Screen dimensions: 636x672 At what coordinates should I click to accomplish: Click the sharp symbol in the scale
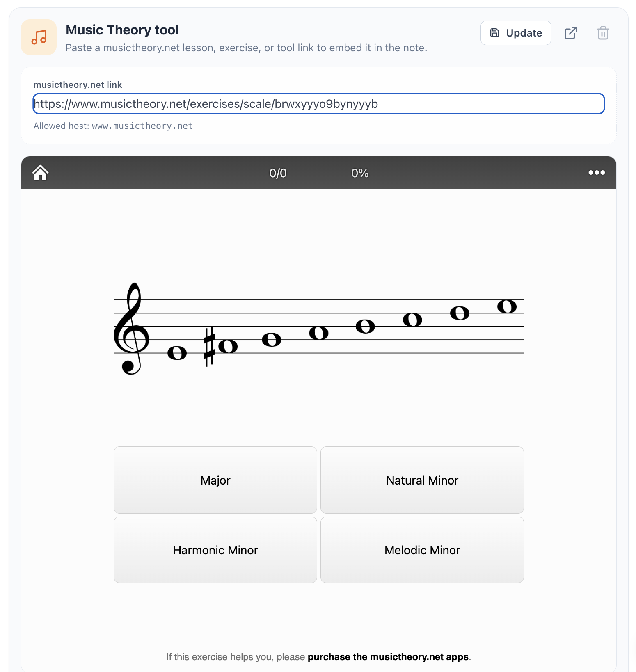pyautogui.click(x=208, y=346)
